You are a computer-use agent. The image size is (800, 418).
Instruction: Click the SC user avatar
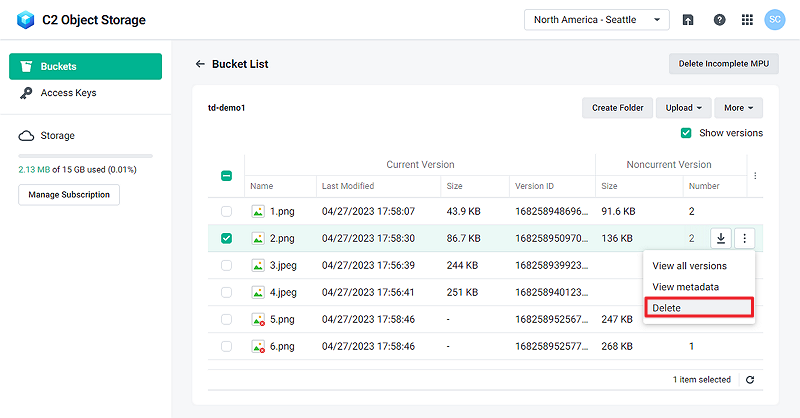click(774, 20)
